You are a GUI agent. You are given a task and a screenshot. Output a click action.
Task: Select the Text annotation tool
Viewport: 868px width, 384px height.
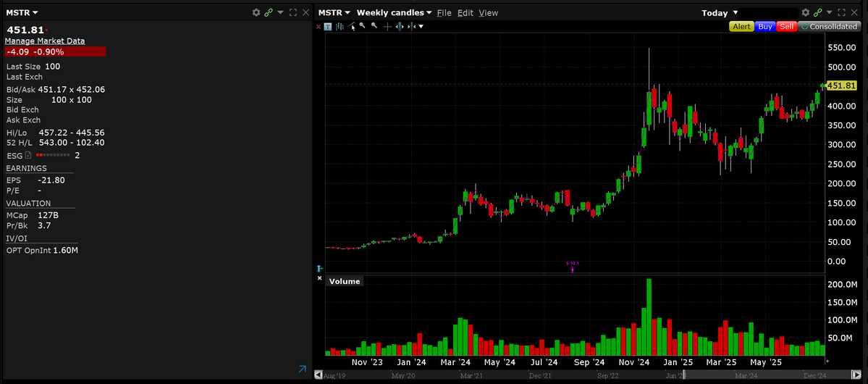[328, 27]
